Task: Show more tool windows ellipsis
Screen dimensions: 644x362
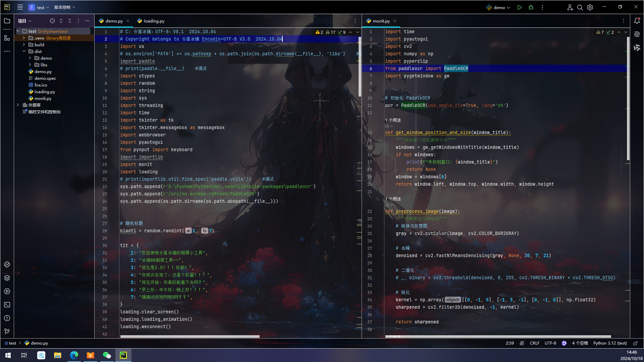Action: 7,51
